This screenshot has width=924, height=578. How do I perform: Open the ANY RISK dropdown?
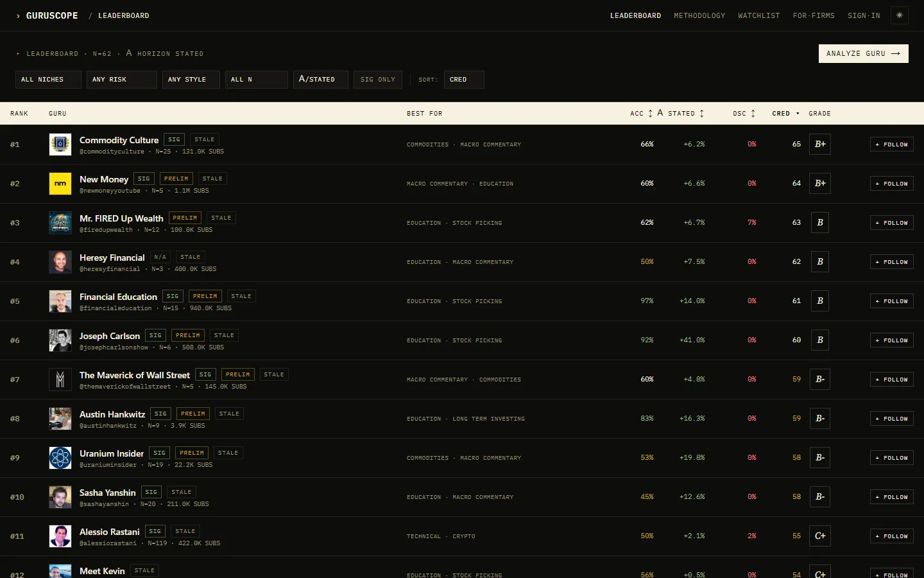tap(122, 80)
